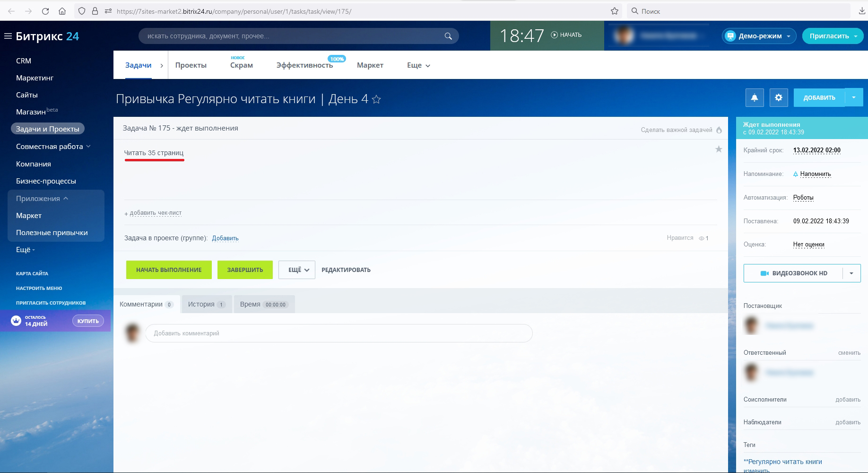Click the 'Завершить' button
This screenshot has height=473, width=868.
pos(245,270)
